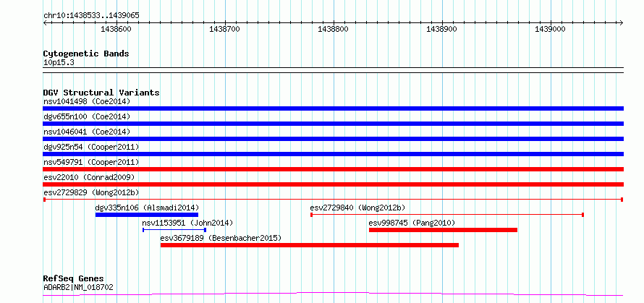This screenshot has width=644, height=303.
Task: Click the nsv1041498 (Coe2014) label
Action: pyautogui.click(x=87, y=101)
